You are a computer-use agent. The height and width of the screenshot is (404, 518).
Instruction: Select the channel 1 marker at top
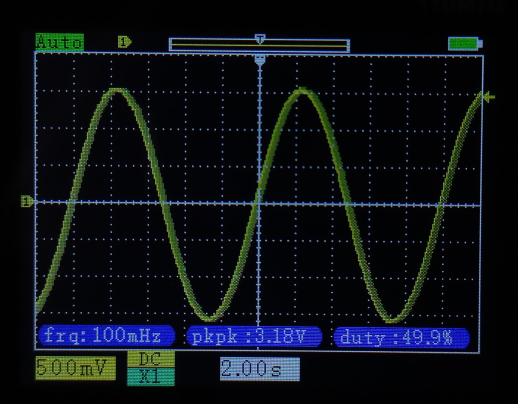click(125, 42)
